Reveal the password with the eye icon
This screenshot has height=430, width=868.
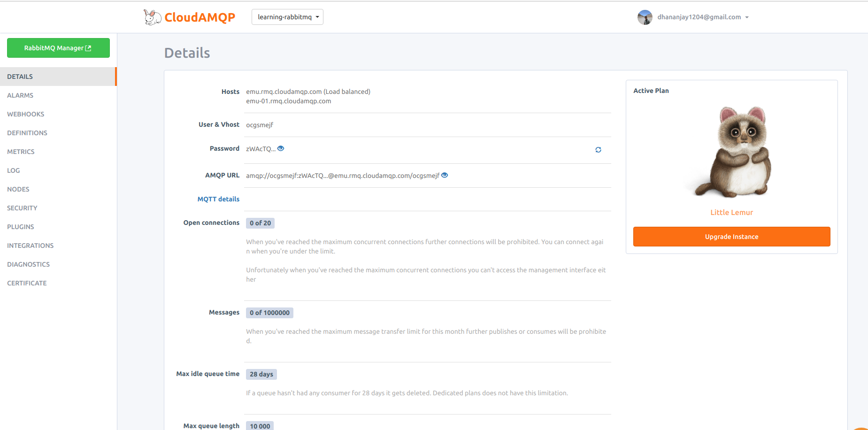pyautogui.click(x=281, y=148)
